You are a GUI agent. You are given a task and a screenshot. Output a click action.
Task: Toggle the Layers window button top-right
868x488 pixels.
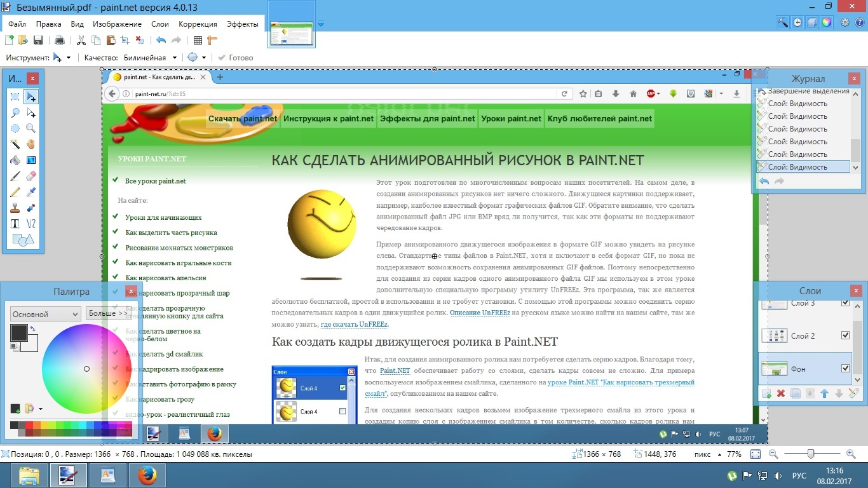(x=812, y=23)
